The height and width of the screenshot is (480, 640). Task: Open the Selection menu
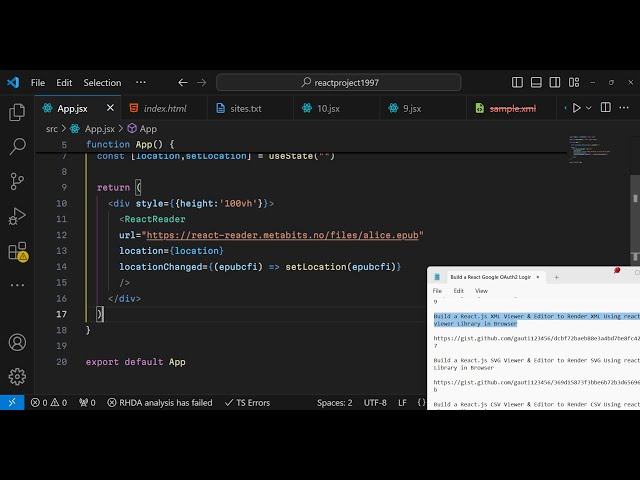(x=102, y=83)
